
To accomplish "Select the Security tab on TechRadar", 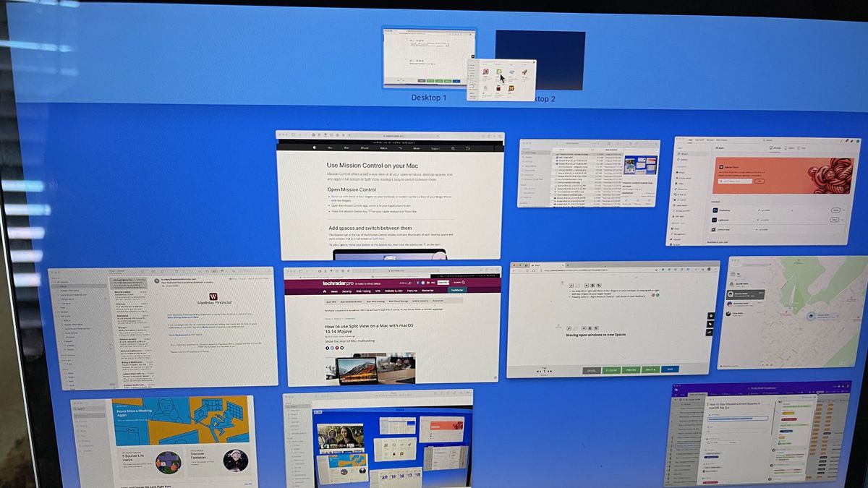I will 346,291.
